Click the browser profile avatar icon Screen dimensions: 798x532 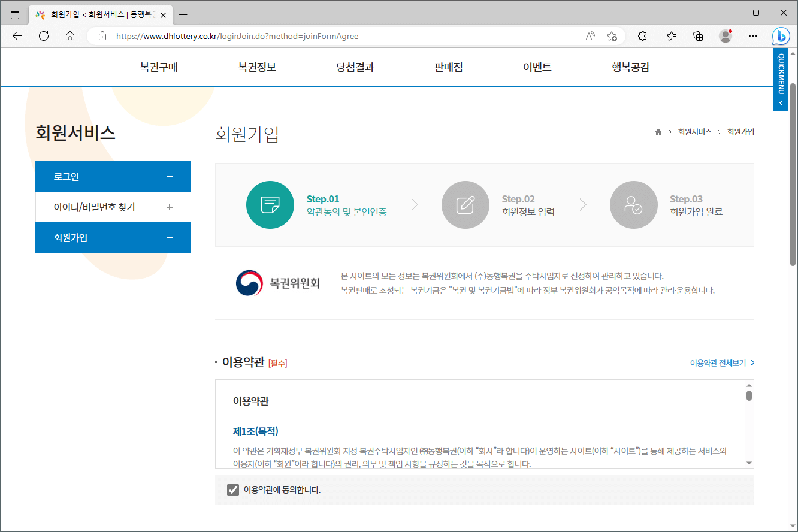click(x=725, y=36)
